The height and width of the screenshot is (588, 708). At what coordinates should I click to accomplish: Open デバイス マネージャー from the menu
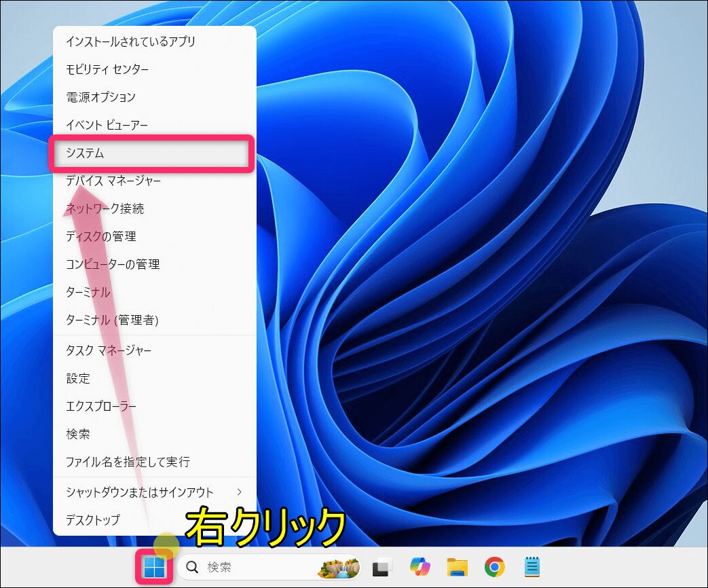tap(113, 181)
